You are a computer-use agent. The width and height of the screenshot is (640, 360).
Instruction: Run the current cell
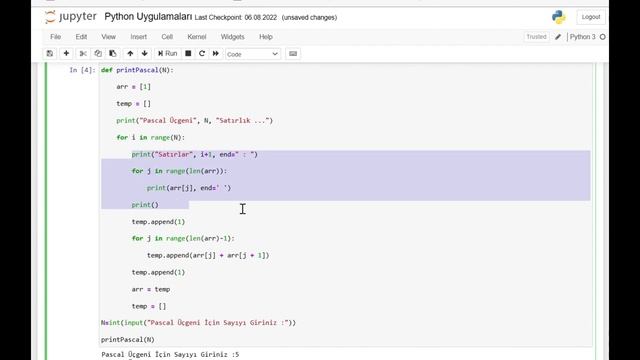pos(167,53)
